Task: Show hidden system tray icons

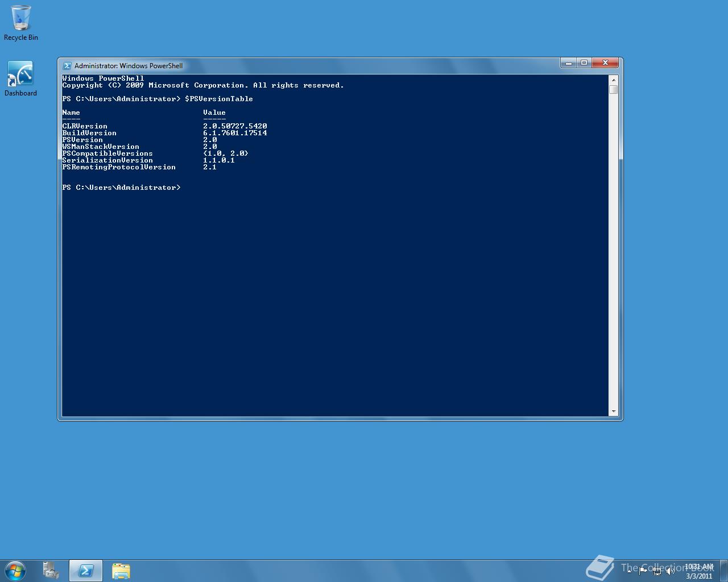Action: 629,571
